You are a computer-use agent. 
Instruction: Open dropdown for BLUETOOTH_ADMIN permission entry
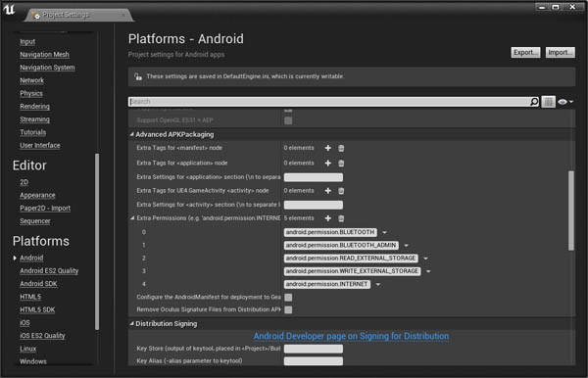406,246
